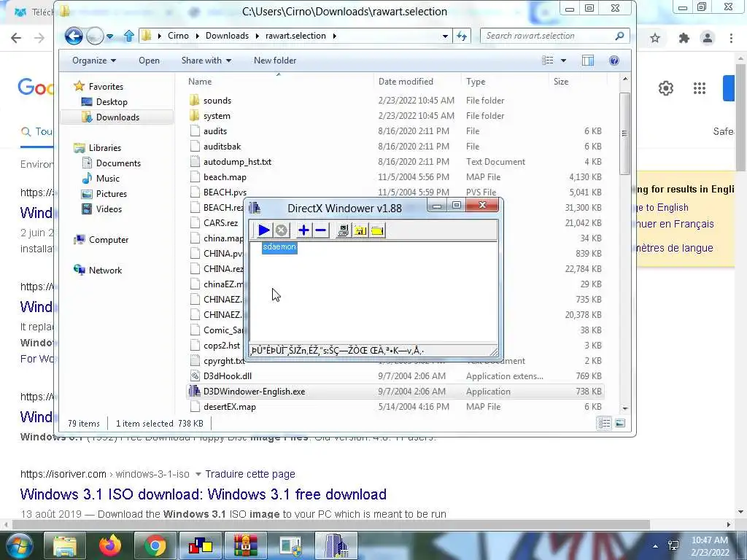Change the view using the view icon
Screen dimensions: 747x560
pyautogui.click(x=548, y=61)
